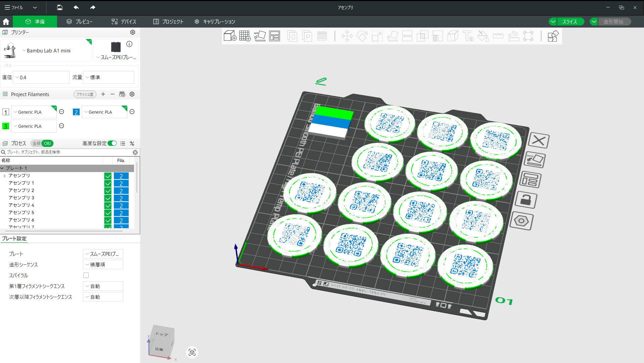This screenshot has height=363, width=644.
Task: Uncheck printable box for アセンブリ 6
Action: 108,220
